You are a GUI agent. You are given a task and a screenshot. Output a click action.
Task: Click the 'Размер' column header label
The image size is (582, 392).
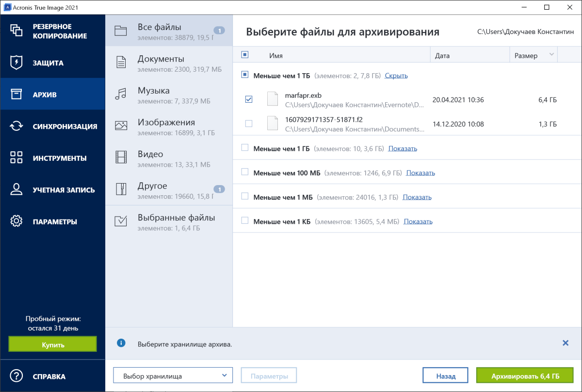click(526, 55)
